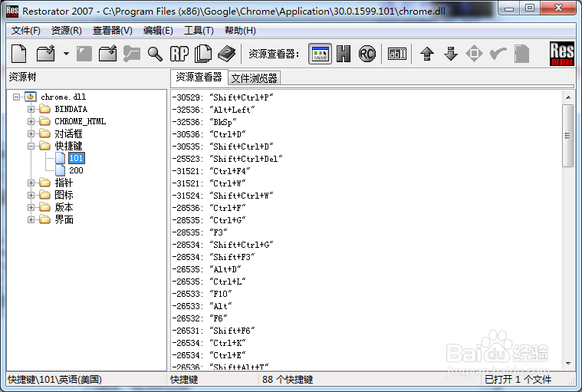Click the "Shift+Ctrl+Del" accelerator line
The height and width of the screenshot is (392, 582).
click(x=227, y=159)
